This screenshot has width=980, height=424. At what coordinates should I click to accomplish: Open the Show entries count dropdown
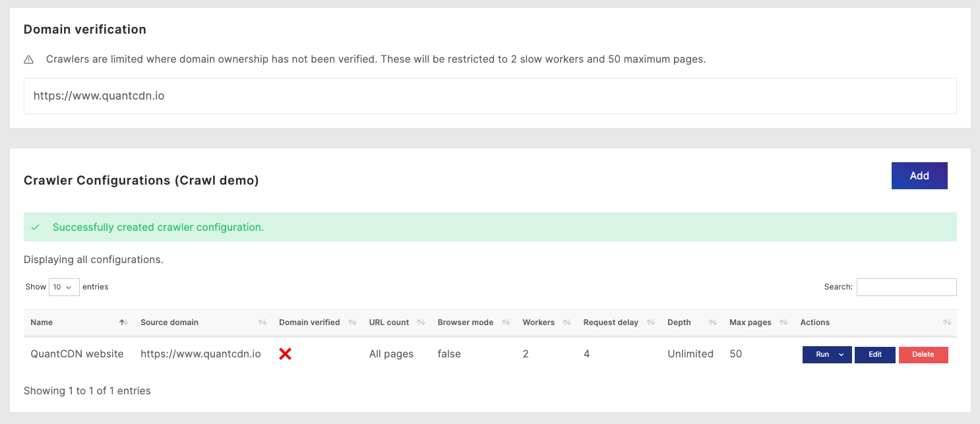pyautogui.click(x=64, y=287)
